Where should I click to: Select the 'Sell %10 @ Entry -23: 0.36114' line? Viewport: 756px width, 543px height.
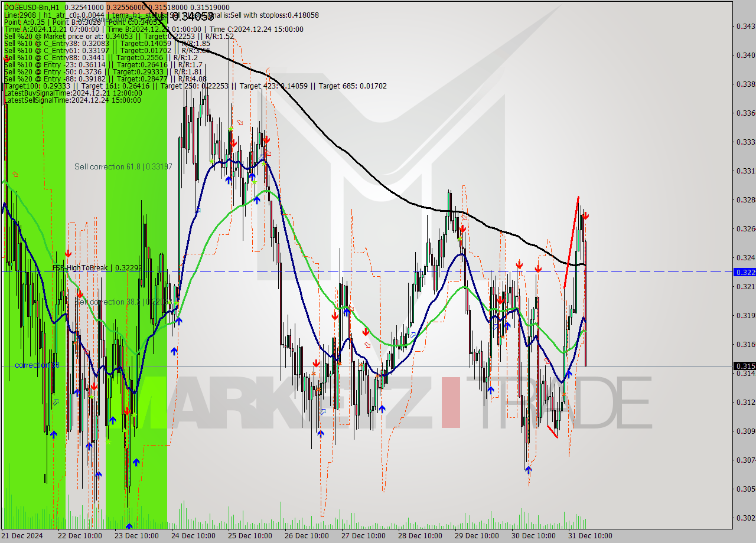(x=103, y=65)
